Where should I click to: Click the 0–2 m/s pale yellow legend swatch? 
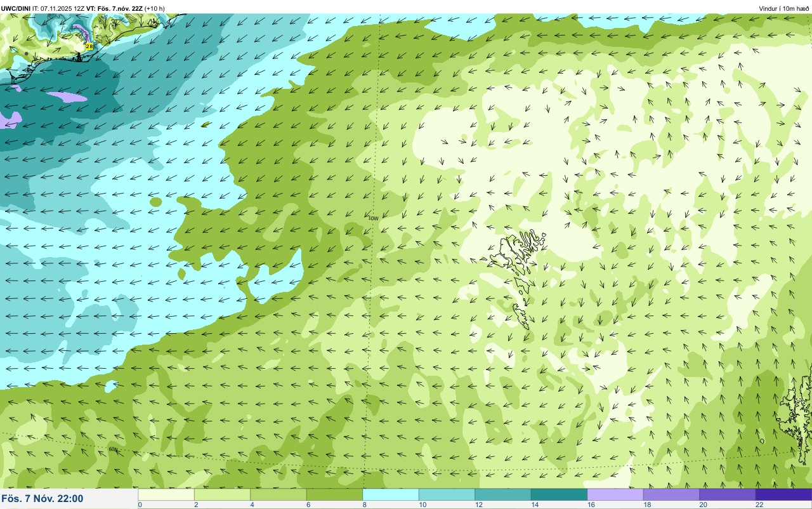(x=166, y=494)
